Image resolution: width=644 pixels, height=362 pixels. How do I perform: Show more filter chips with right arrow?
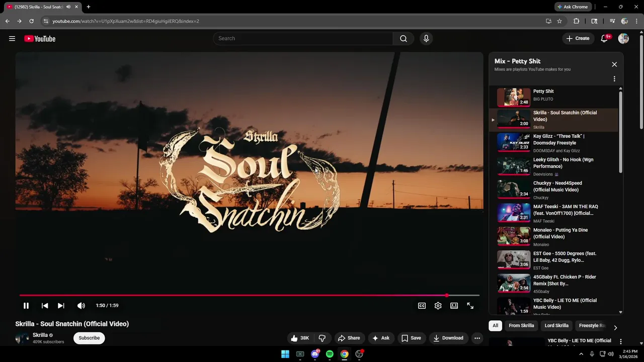pyautogui.click(x=615, y=327)
